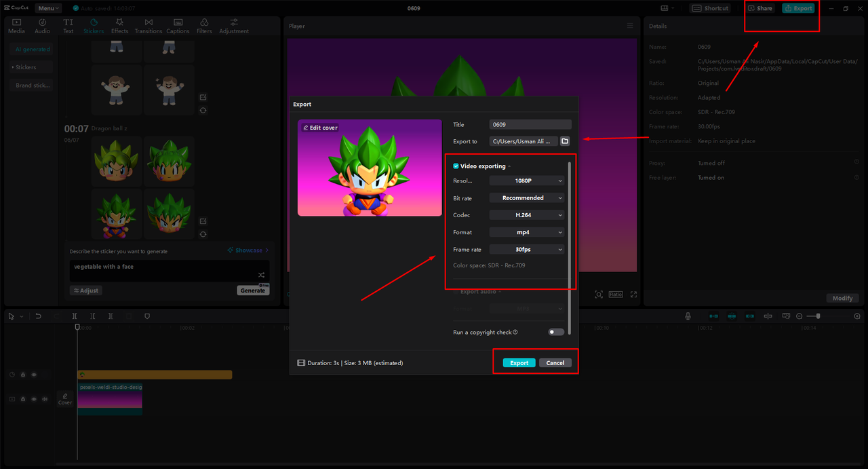Screen dimensions: 868x469
Task: Hide the main video track with eye icon
Action: point(34,399)
